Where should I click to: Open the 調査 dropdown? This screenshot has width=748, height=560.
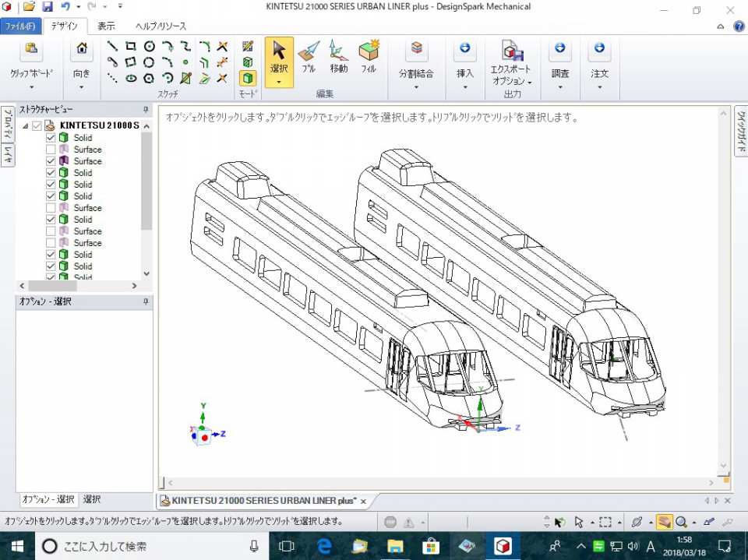point(560,87)
